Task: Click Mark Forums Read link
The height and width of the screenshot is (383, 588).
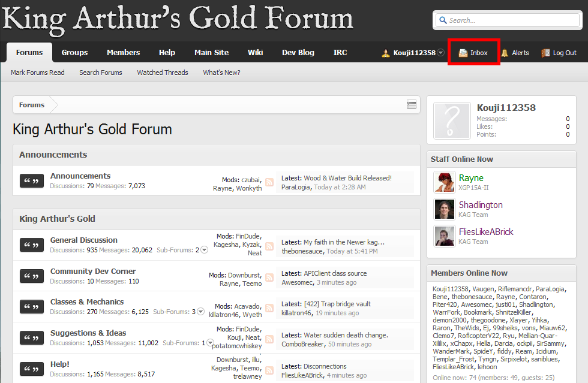Action: coord(38,73)
